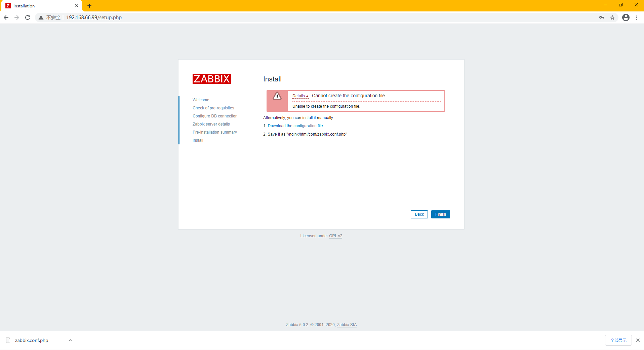Click the Install page heading
The image size is (644, 350).
coord(272,79)
